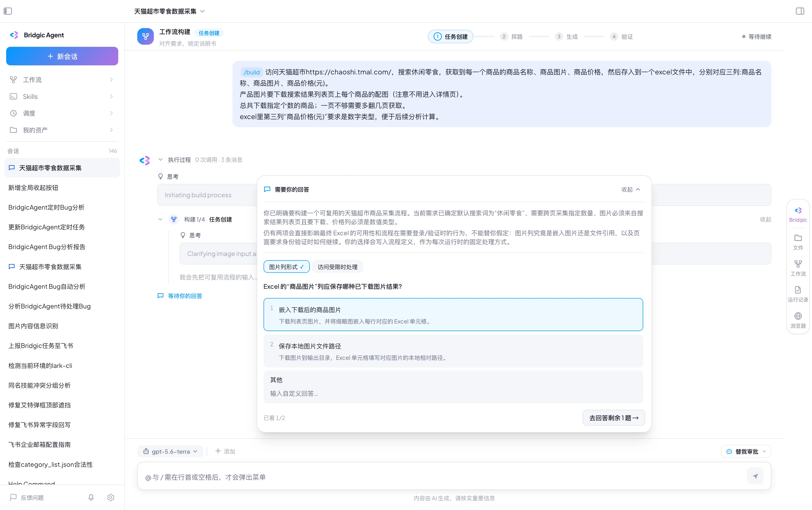Open settings gear icon
The height and width of the screenshot is (510, 812).
[111, 497]
